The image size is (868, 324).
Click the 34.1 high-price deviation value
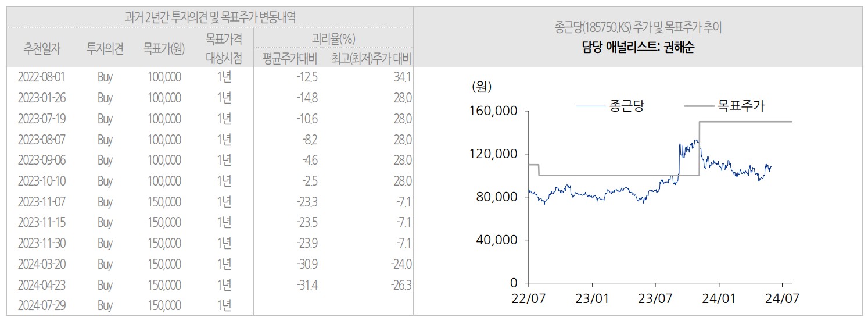click(x=403, y=77)
